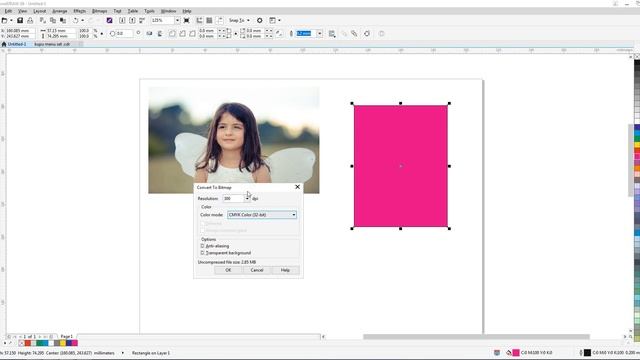
Task: Click inside the Resolution input field
Action: [x=233, y=198]
